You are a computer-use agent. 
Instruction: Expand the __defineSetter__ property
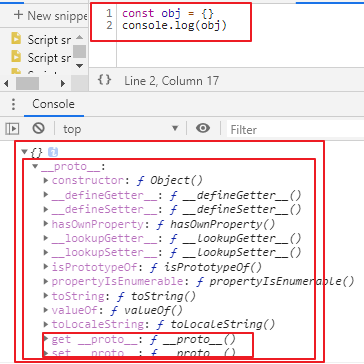click(46, 209)
